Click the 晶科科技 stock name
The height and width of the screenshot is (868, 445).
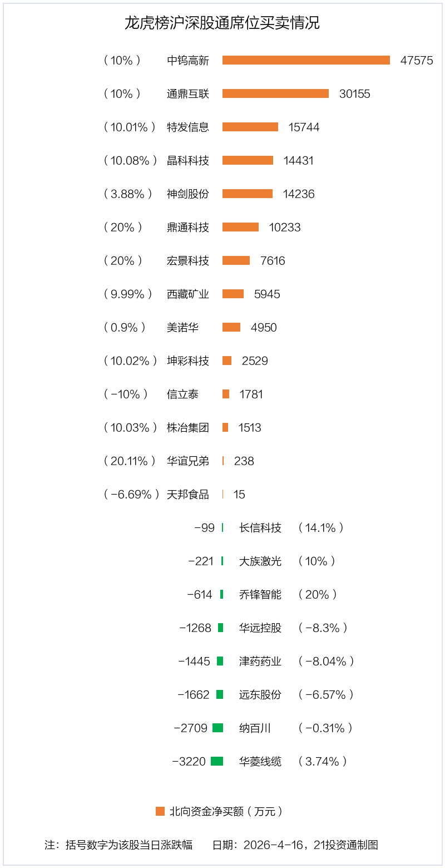point(188,160)
